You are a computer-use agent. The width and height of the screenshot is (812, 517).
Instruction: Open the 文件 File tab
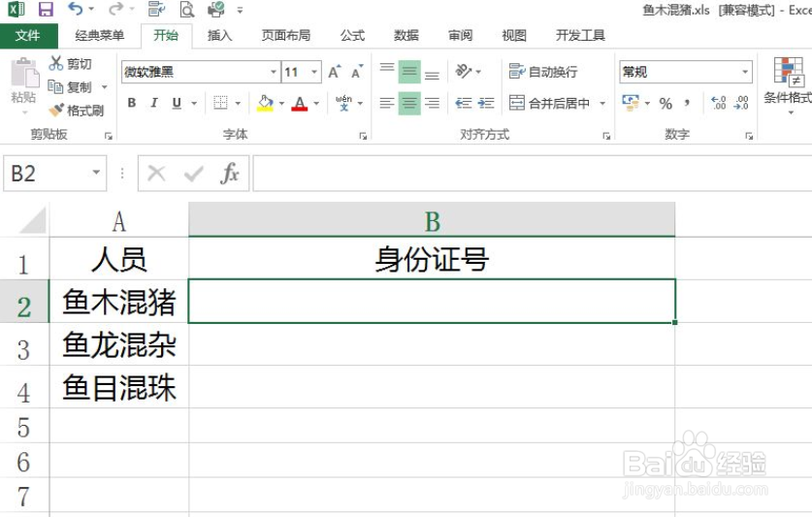27,35
